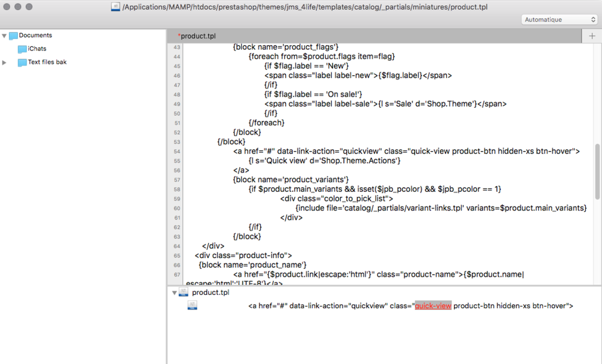
Task: Collapse the Documents folder tree
Action: (x=4, y=35)
